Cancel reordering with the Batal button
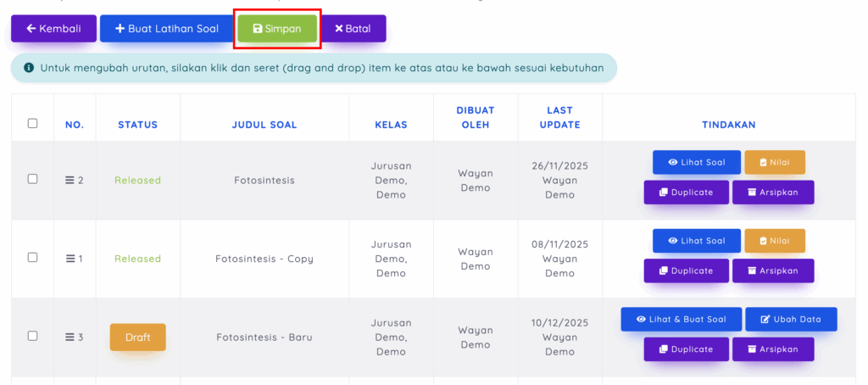This screenshot has width=868, height=385. tap(353, 29)
